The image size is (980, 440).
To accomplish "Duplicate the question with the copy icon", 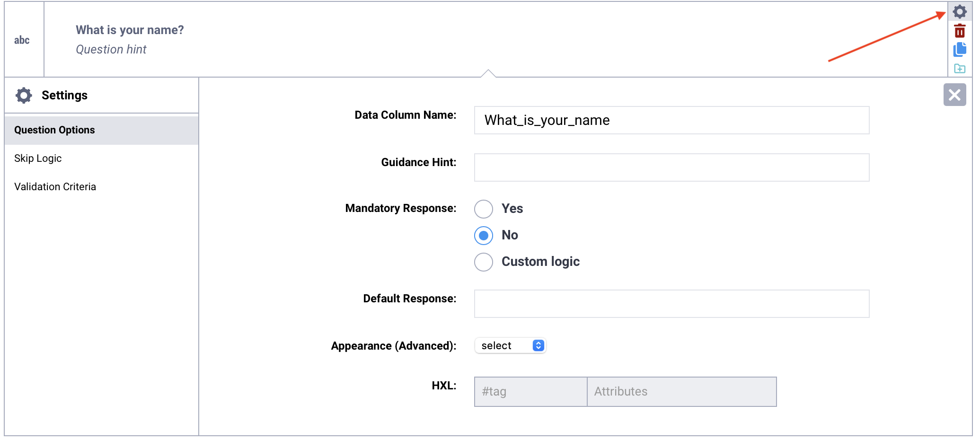I will (960, 49).
